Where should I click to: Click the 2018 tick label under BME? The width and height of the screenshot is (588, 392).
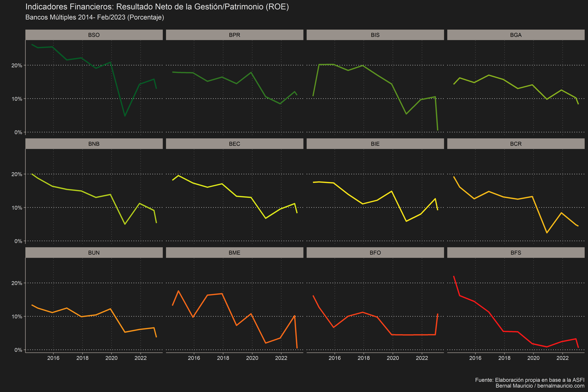pos(223,358)
